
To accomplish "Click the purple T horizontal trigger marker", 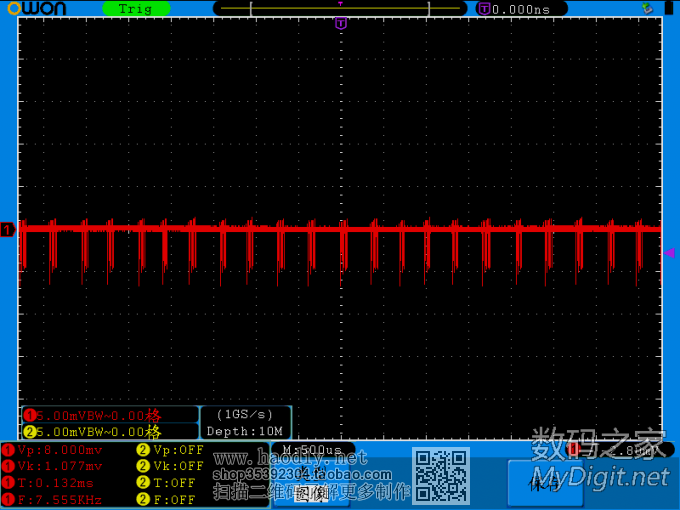I will [x=340, y=23].
